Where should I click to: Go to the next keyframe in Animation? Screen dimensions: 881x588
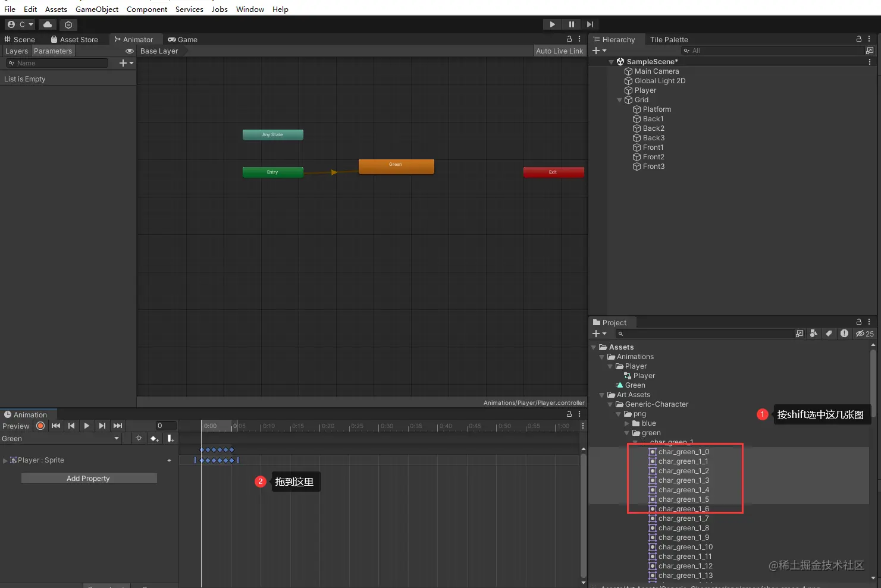coord(102,426)
